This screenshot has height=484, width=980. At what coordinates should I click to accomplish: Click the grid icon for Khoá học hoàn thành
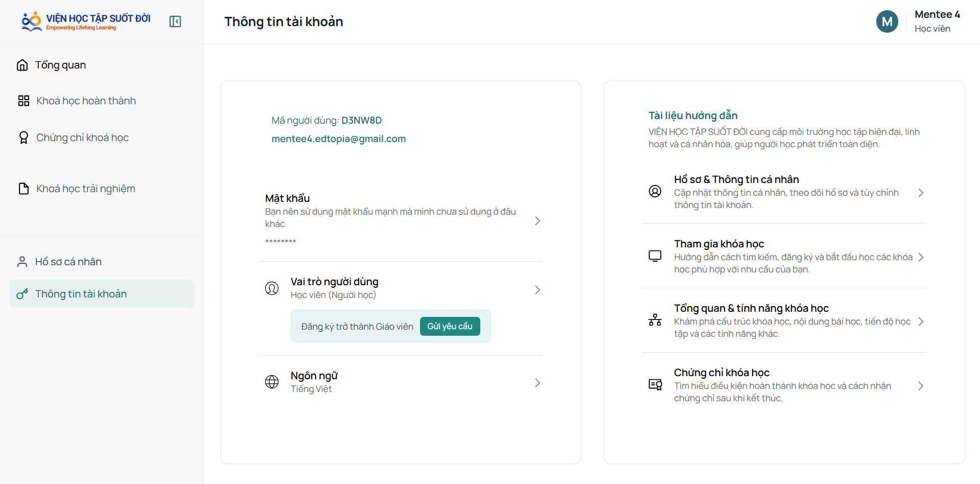point(24,101)
